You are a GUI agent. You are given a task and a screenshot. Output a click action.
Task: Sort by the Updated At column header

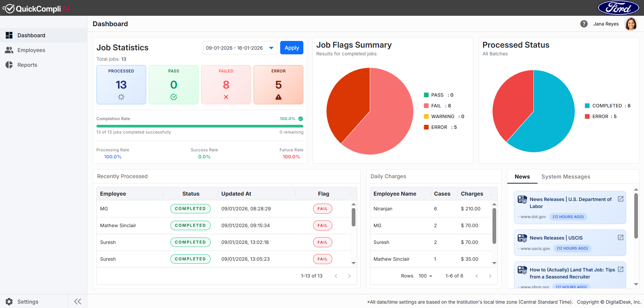236,194
